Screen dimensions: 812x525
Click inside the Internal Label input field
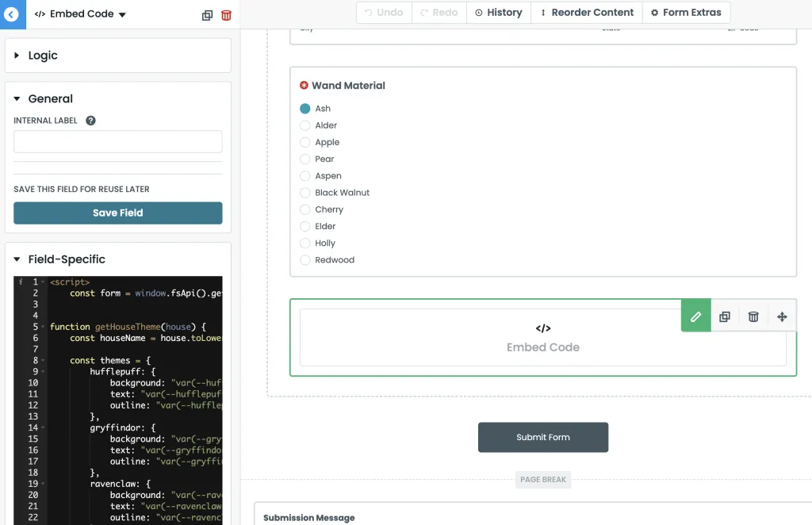117,141
